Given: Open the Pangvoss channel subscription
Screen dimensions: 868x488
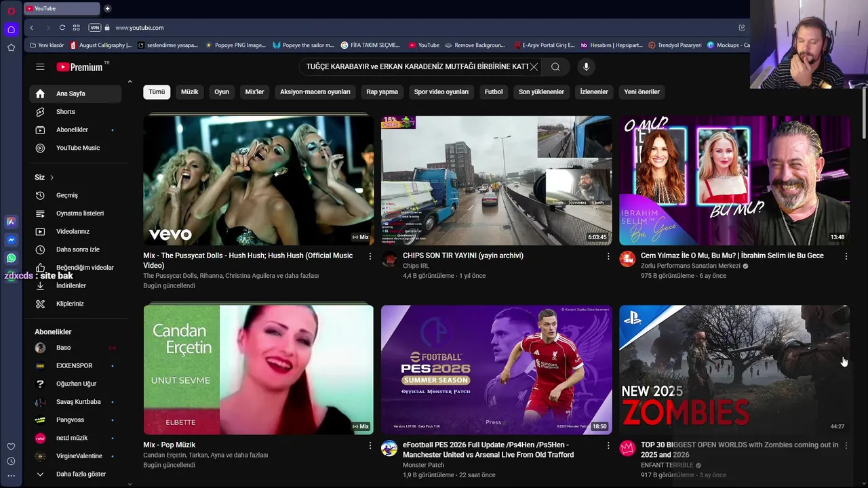Looking at the screenshot, I should [x=75, y=420].
